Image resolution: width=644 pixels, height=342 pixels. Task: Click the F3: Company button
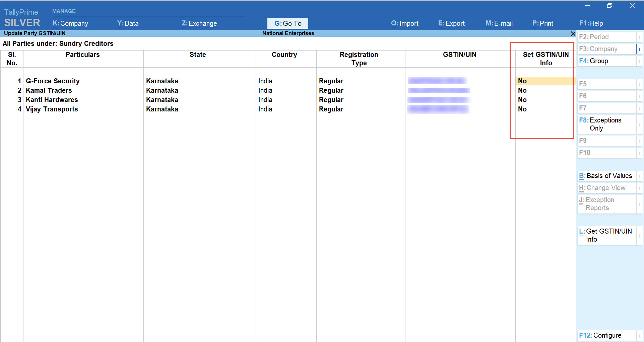(x=607, y=49)
